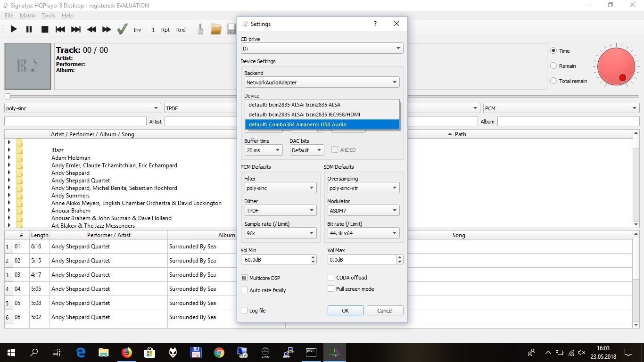Click the album art placeholder thumbnail

(28, 66)
